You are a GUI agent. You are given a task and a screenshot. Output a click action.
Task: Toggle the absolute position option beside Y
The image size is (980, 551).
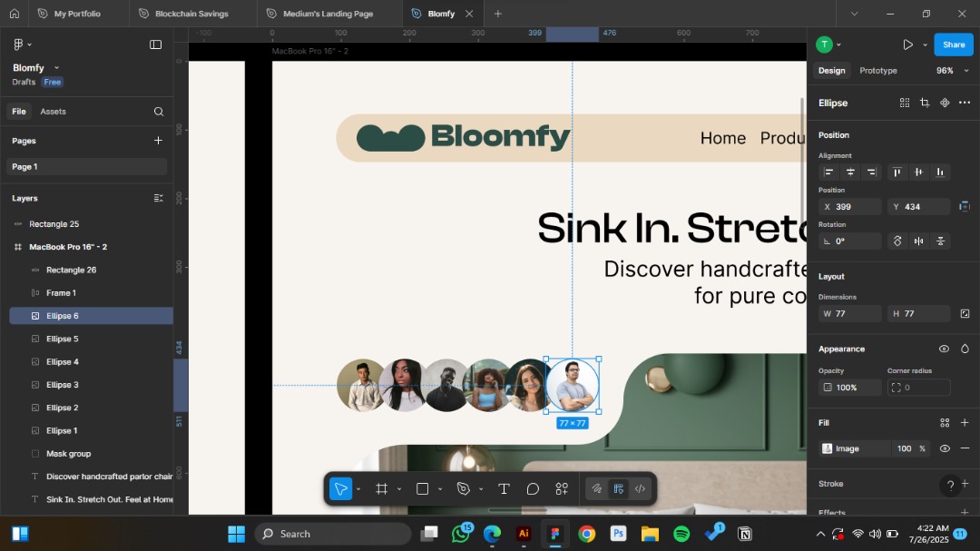[965, 206]
